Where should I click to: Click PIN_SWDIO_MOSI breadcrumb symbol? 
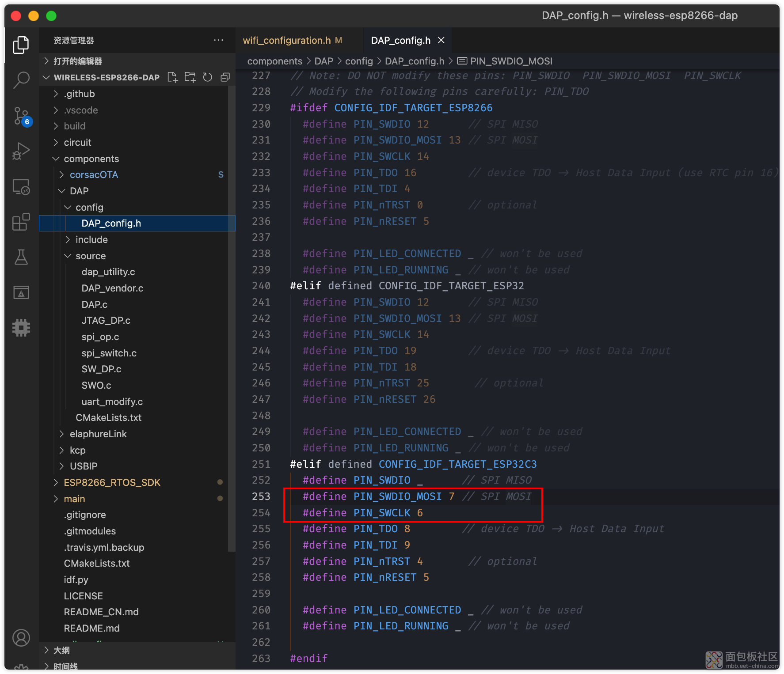pyautogui.click(x=505, y=61)
